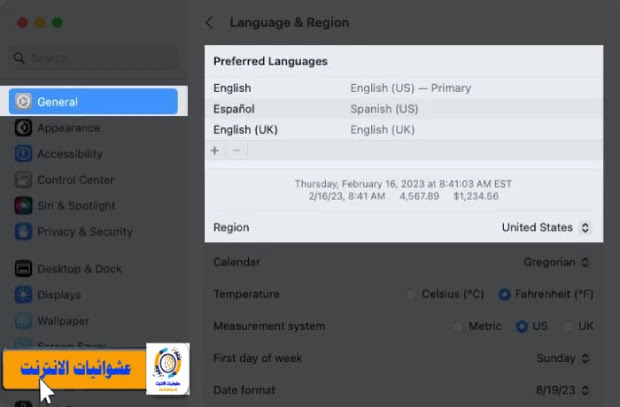The image size is (620, 407).
Task: Click the General gear icon in sidebar
Action: (x=23, y=101)
